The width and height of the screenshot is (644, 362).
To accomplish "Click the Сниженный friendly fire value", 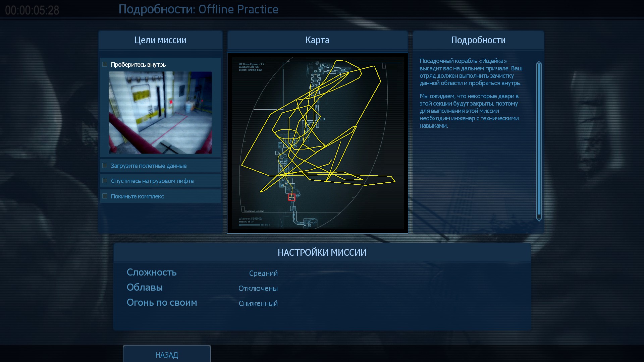I will pyautogui.click(x=258, y=304).
